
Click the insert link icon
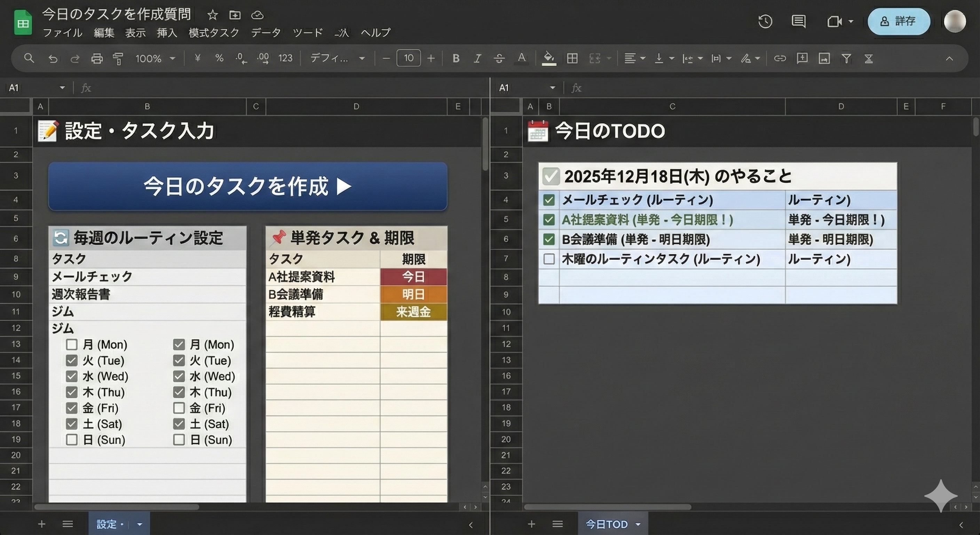pos(780,58)
